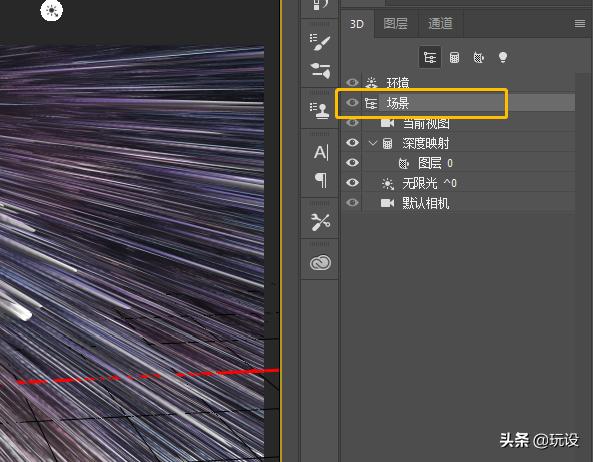Select the 当前视图 row
Screen dimensions: 593x462
click(458, 123)
